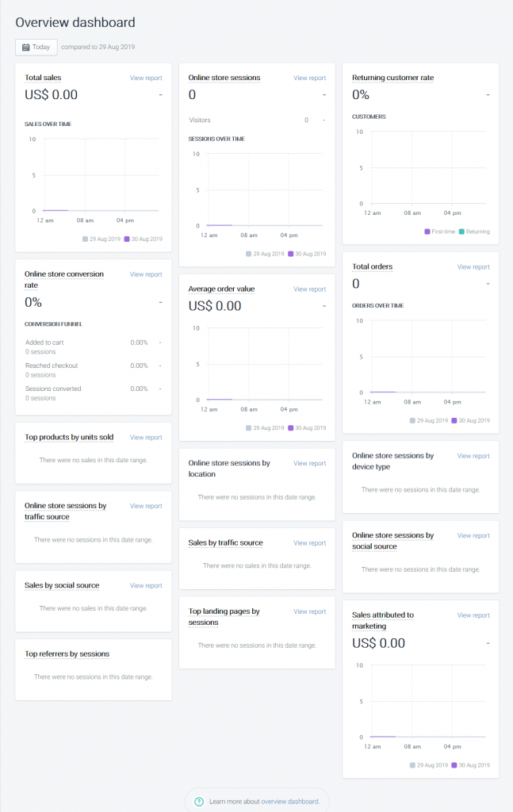Click Top landing pages by sessions title
Viewport: 513px width, 812px height.
pyautogui.click(x=224, y=617)
